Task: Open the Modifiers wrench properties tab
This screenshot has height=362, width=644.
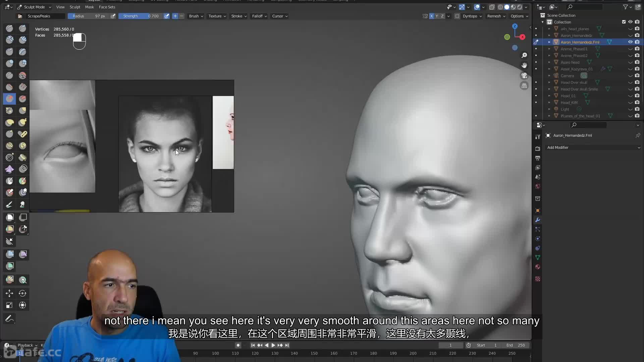Action: point(538,220)
